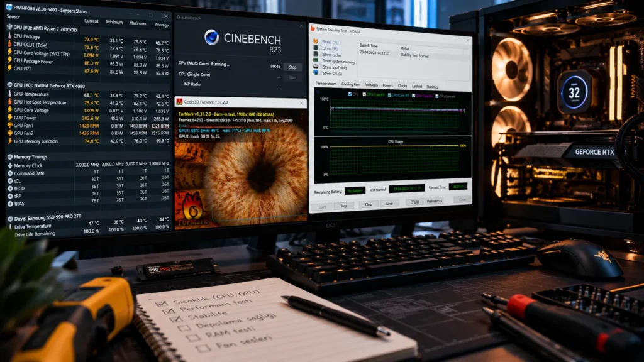Select the MP Ratio row in Cinebench
This screenshot has width=644, height=362.
(230, 85)
